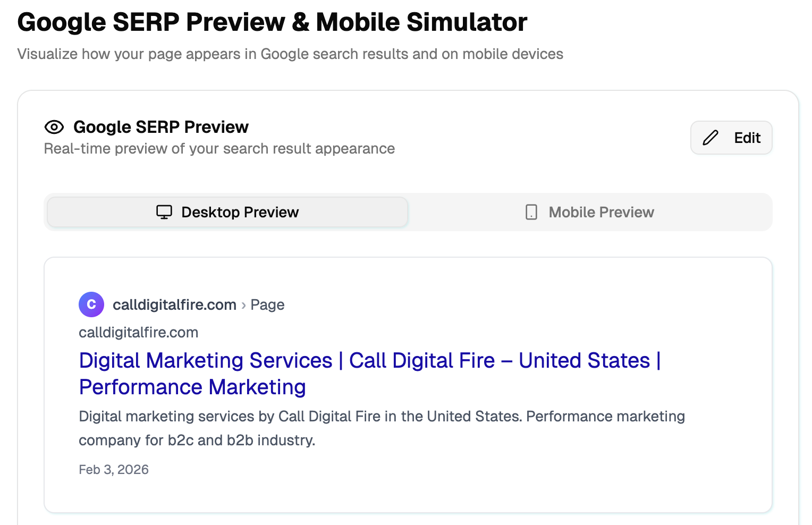This screenshot has width=812, height=525.
Task: Click the purple C favicon circle
Action: tap(91, 304)
